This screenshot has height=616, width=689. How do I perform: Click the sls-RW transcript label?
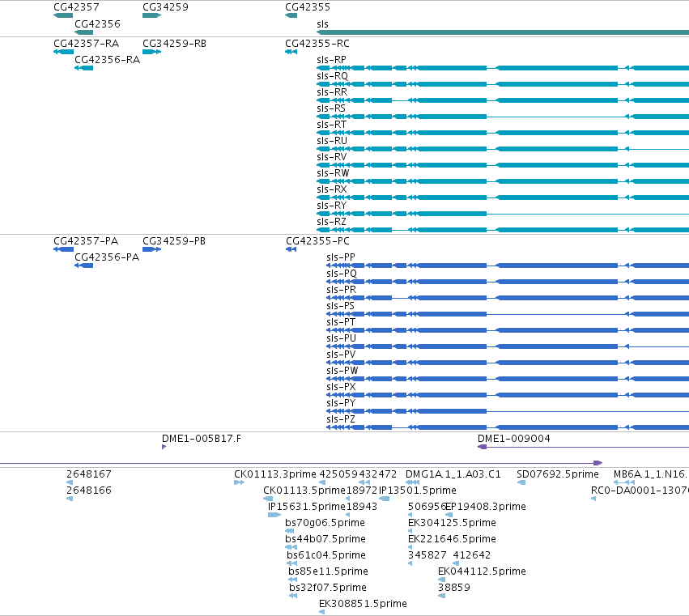pyautogui.click(x=333, y=173)
